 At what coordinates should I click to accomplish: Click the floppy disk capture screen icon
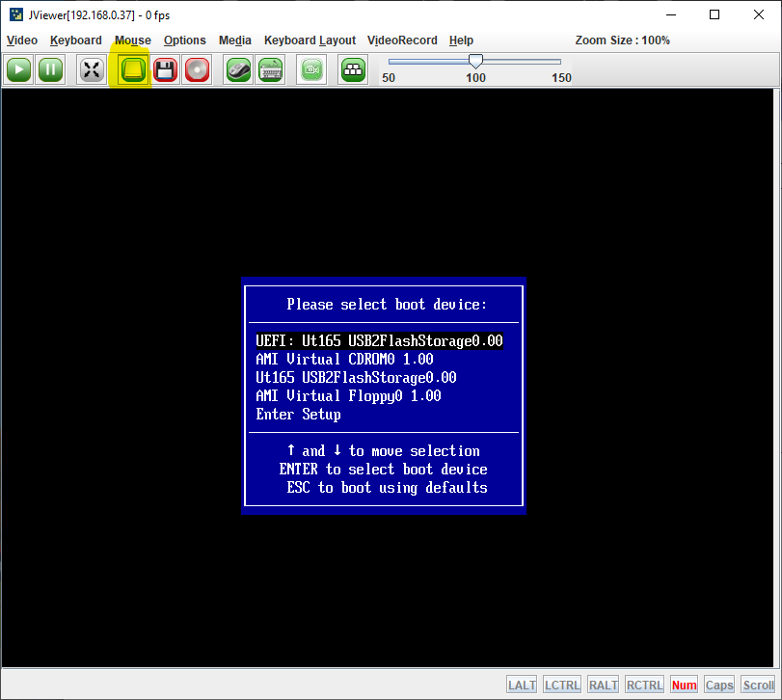pos(165,69)
